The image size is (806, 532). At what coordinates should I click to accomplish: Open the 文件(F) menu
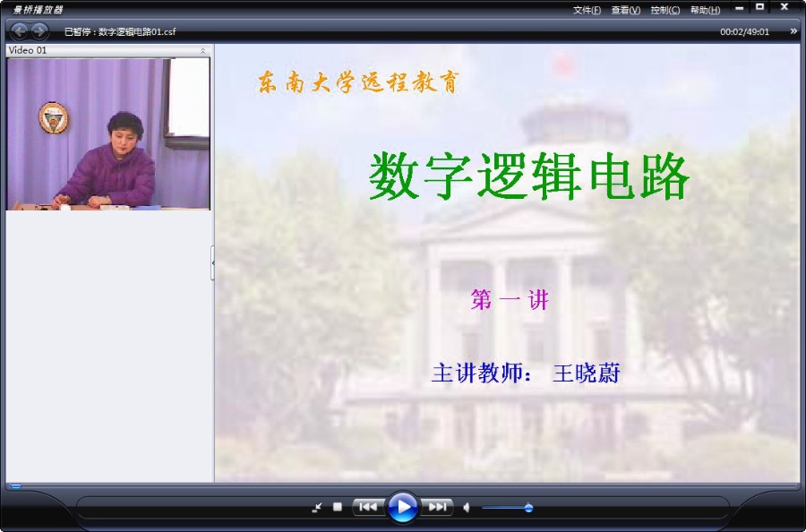[x=587, y=10]
